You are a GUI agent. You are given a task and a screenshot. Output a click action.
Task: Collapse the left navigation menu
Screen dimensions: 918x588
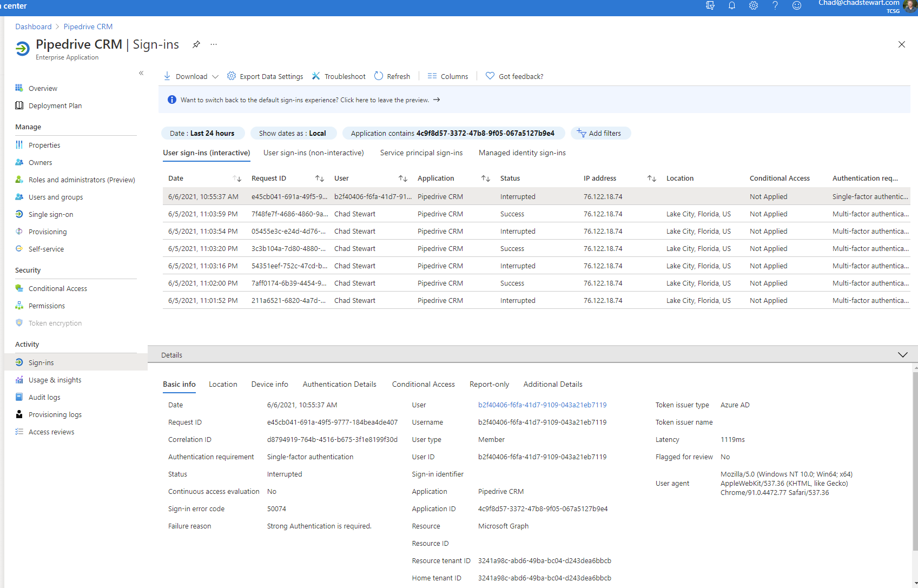point(141,73)
